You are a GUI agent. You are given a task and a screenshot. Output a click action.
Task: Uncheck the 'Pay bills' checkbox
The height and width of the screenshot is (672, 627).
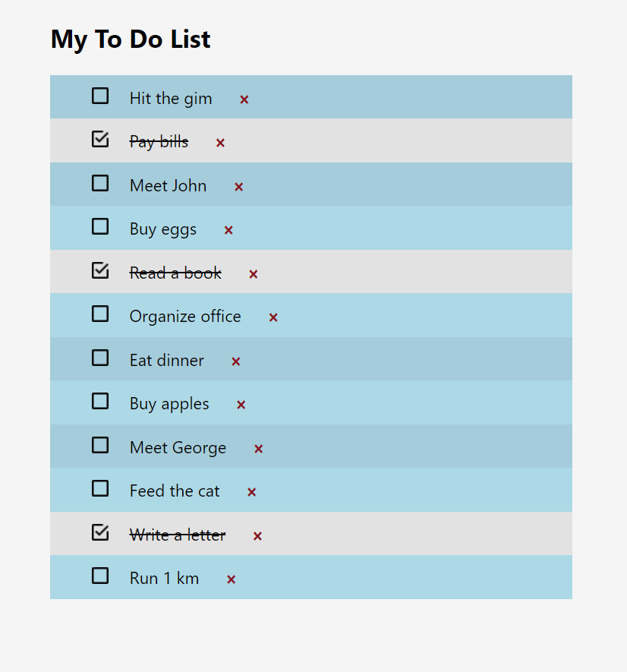pos(100,139)
